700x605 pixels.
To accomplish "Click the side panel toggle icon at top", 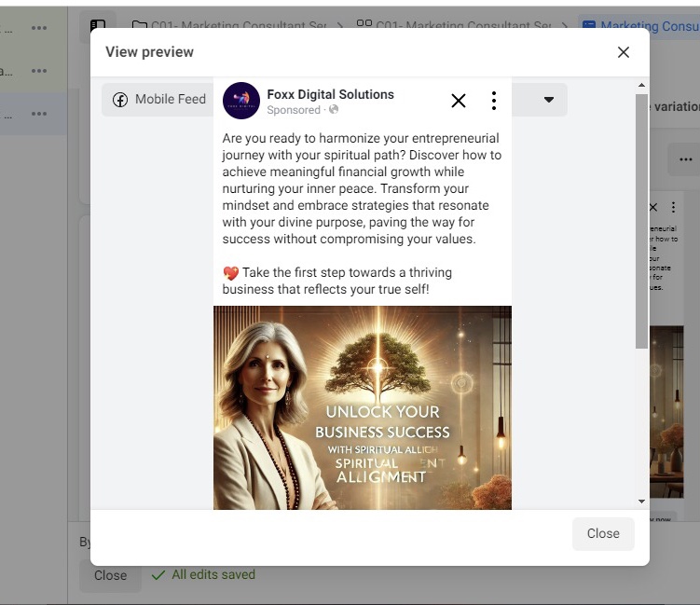I will click(96, 26).
